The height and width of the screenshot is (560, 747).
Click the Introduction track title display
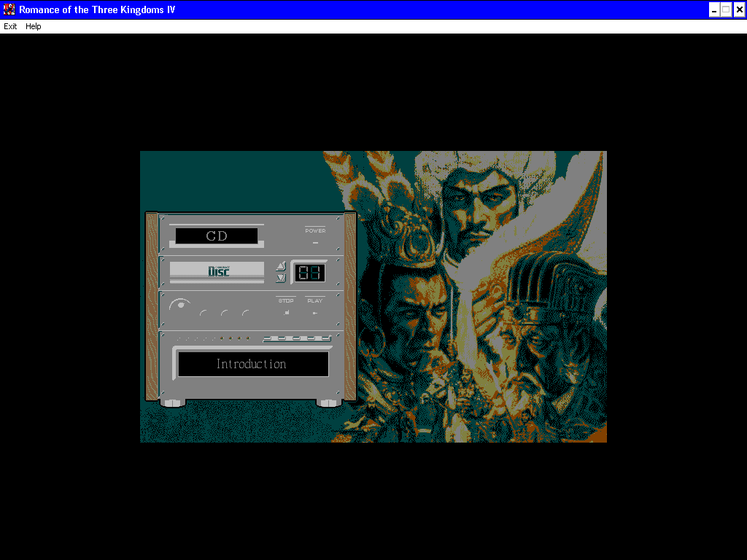coord(253,365)
